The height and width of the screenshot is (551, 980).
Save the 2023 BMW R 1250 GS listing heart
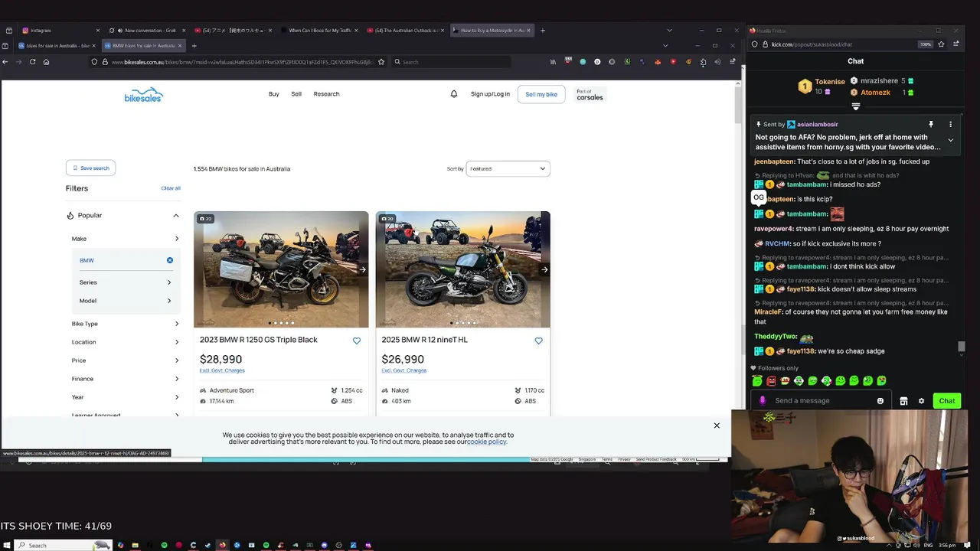(356, 341)
